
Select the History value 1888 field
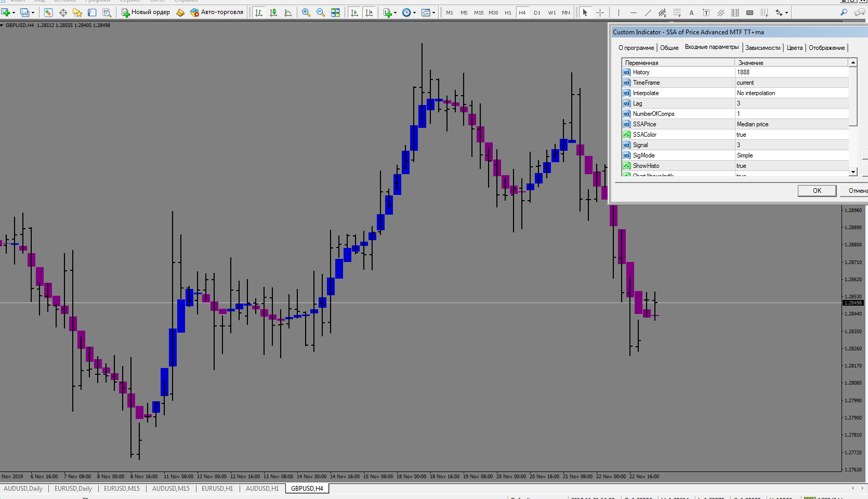point(792,72)
